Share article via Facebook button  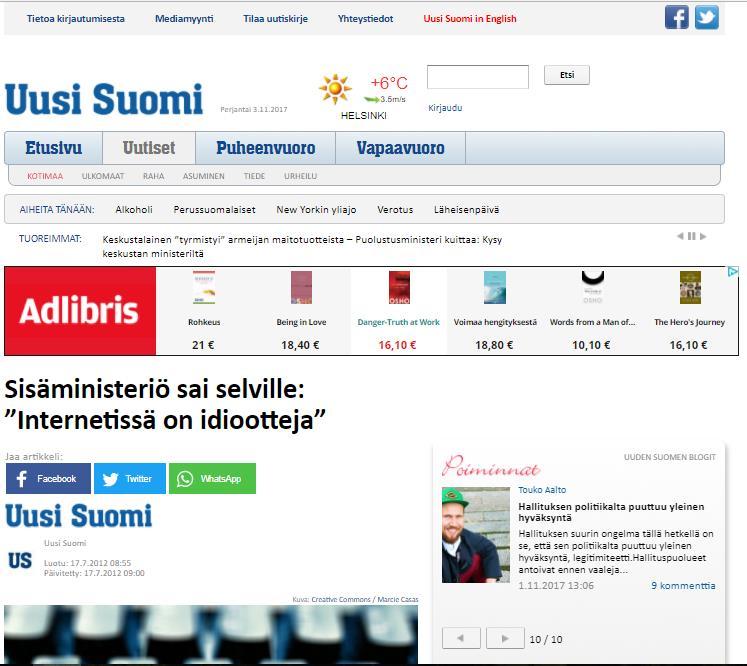tap(48, 478)
